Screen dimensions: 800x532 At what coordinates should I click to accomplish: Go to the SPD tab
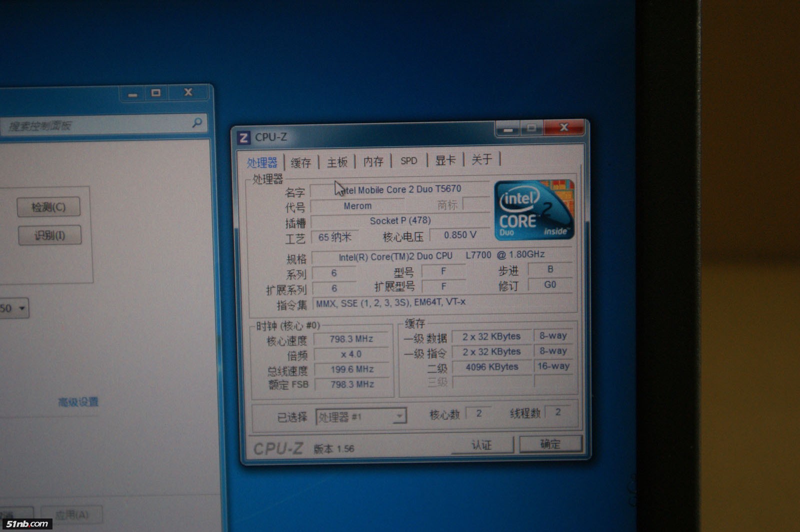point(408,161)
